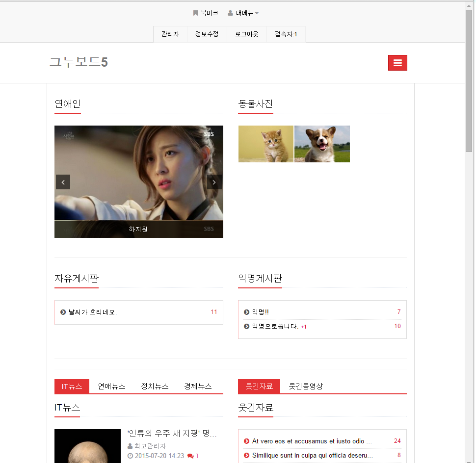476x463 pixels.
Task: Click the view count 8 on Similique sunt
Action: pos(399,455)
